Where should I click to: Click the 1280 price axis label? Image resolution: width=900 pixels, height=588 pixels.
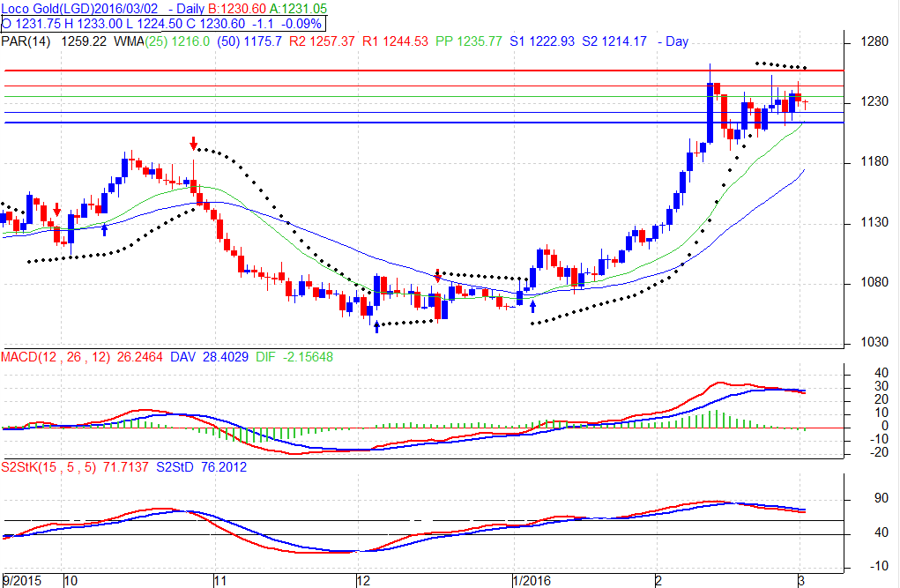[874, 42]
